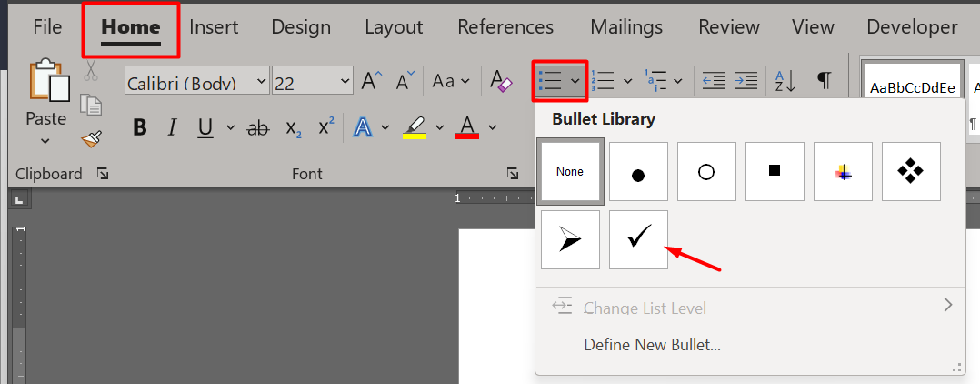Expand highlight color options arrow

click(x=439, y=127)
